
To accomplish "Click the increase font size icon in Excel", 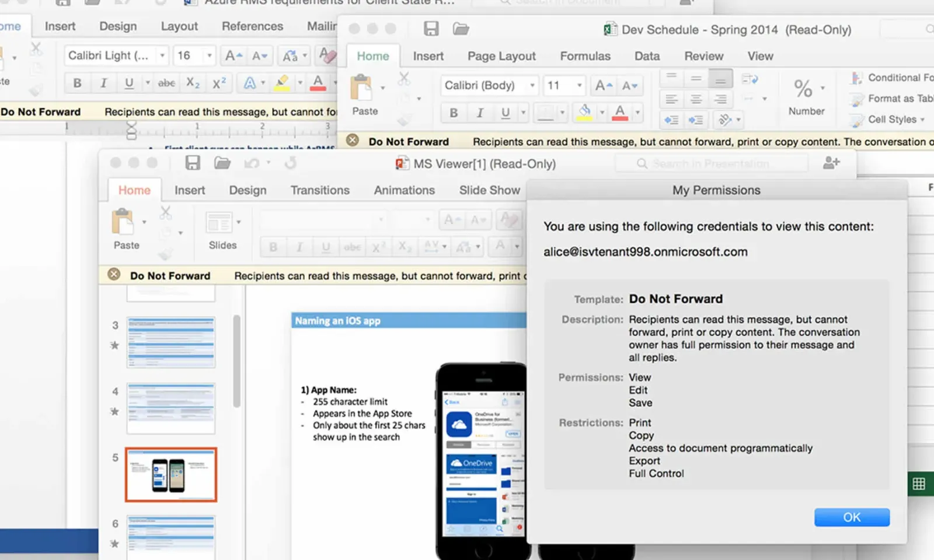I will coord(603,86).
